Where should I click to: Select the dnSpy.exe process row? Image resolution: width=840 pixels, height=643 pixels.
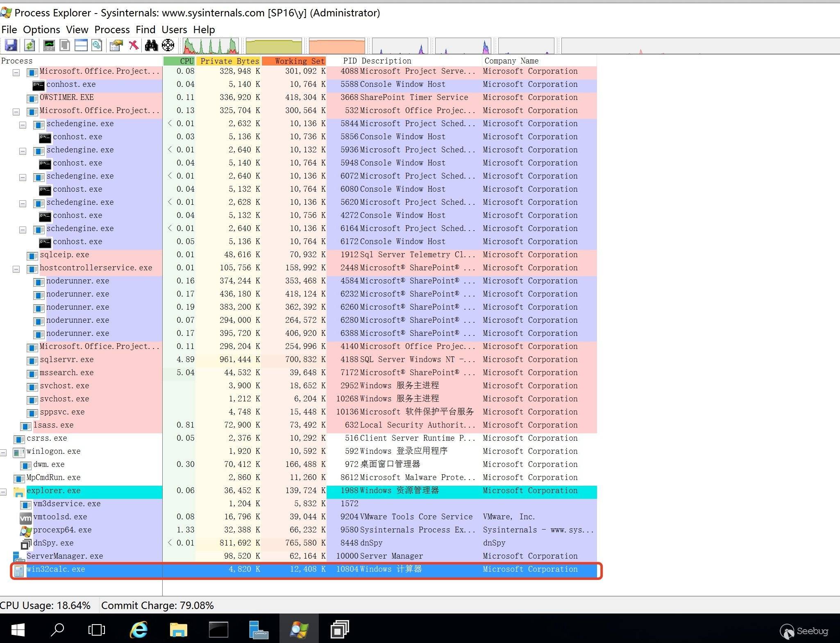point(53,543)
